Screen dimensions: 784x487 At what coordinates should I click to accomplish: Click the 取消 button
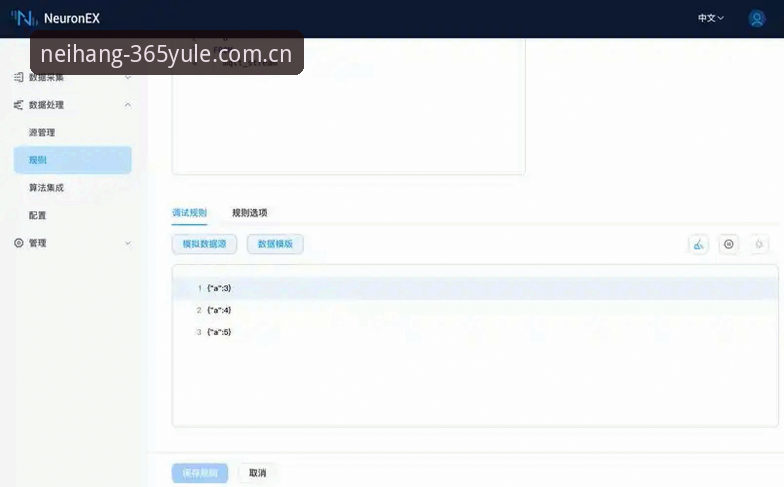pyautogui.click(x=258, y=473)
